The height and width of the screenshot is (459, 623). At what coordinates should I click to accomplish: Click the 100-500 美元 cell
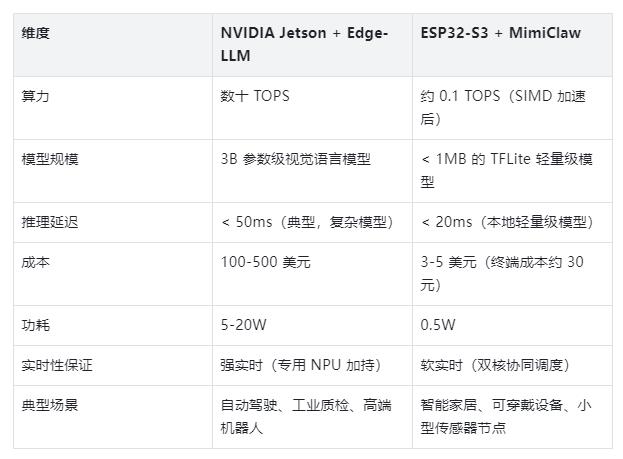point(265,262)
